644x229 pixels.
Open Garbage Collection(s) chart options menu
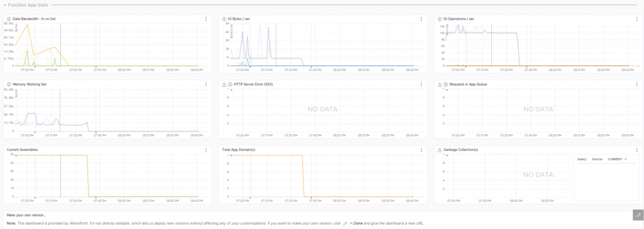[636, 150]
